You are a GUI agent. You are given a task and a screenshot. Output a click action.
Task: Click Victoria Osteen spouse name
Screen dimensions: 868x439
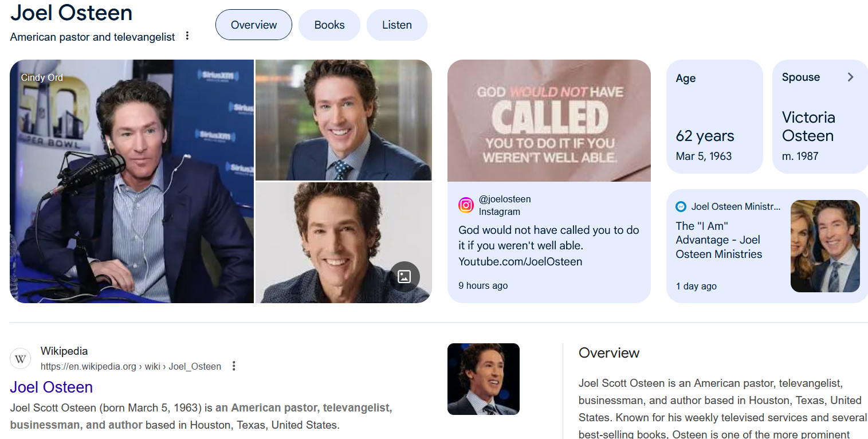(x=808, y=127)
